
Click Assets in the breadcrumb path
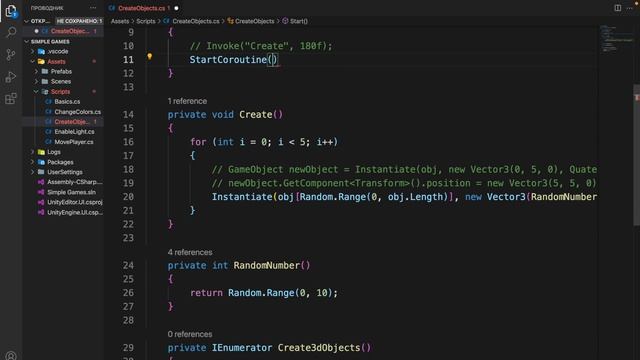[120, 21]
